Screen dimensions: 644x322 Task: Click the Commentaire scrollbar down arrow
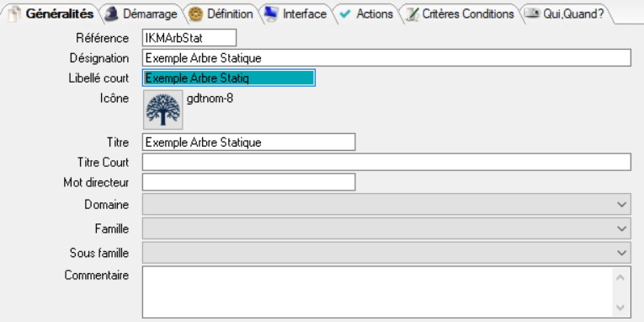click(620, 307)
